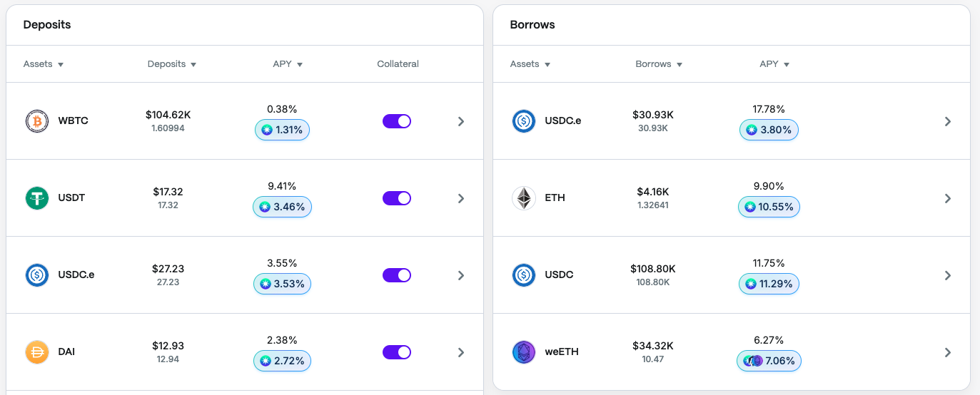The width and height of the screenshot is (980, 395).
Task: Turn off DAI collateral toggle
Action: pos(397,352)
